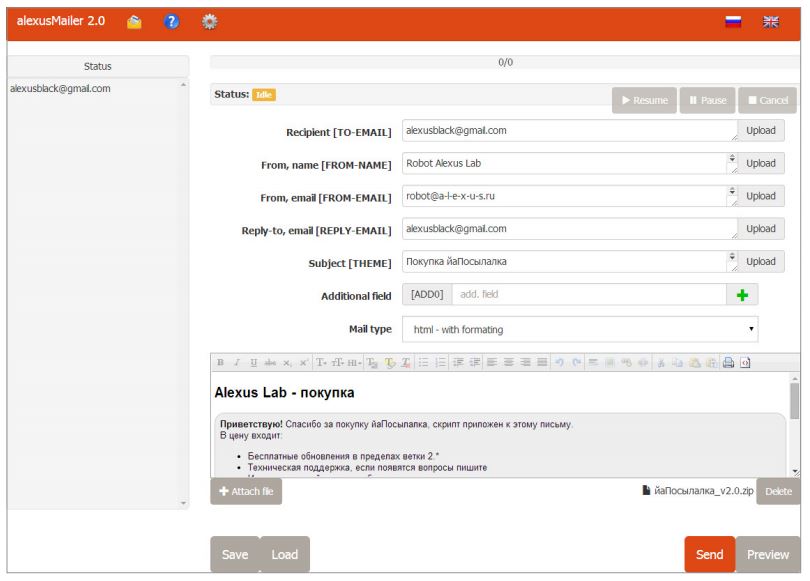Focus the Recipient TO-EMAIL field
Screen dimensions: 810x581
(570, 131)
